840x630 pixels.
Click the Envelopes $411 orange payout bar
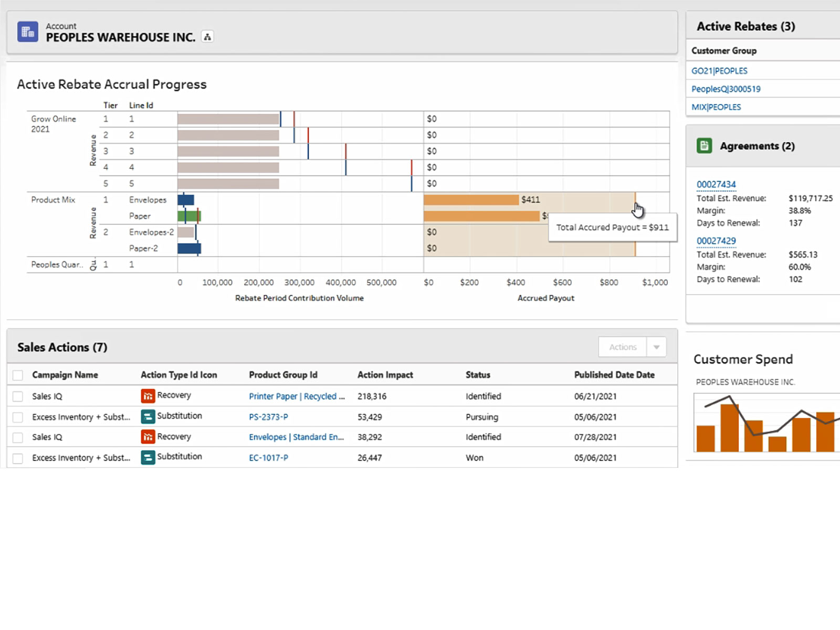pos(471,199)
